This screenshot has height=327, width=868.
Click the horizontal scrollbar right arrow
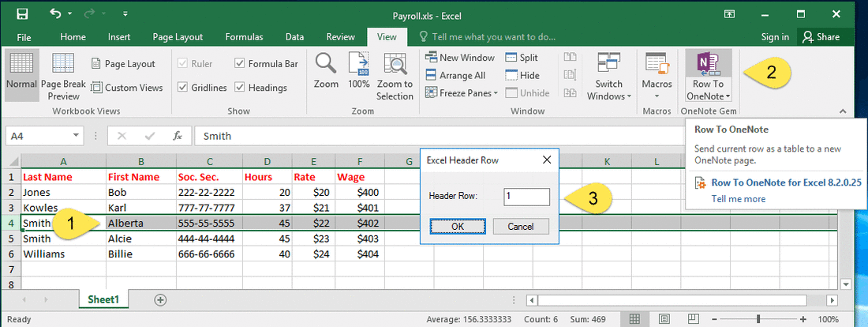832,300
